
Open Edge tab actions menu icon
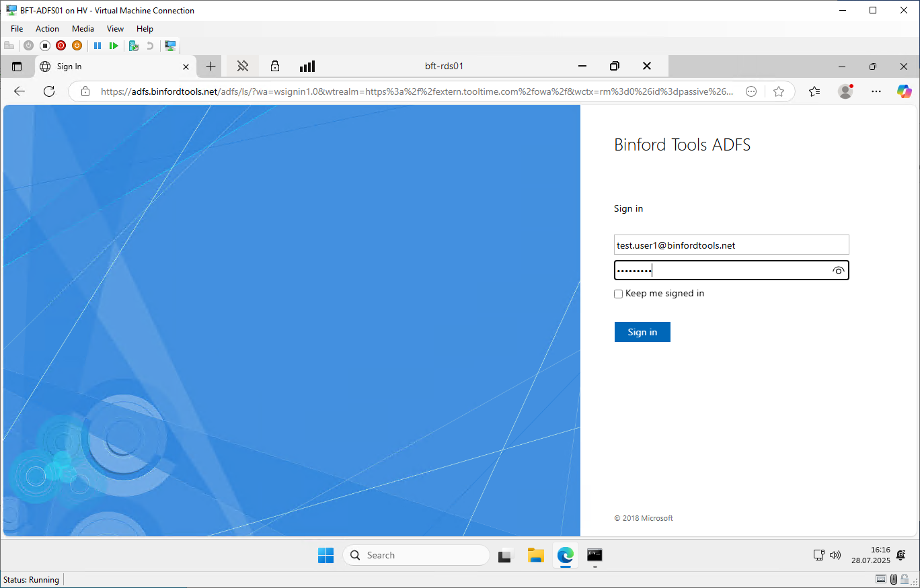tap(17, 67)
